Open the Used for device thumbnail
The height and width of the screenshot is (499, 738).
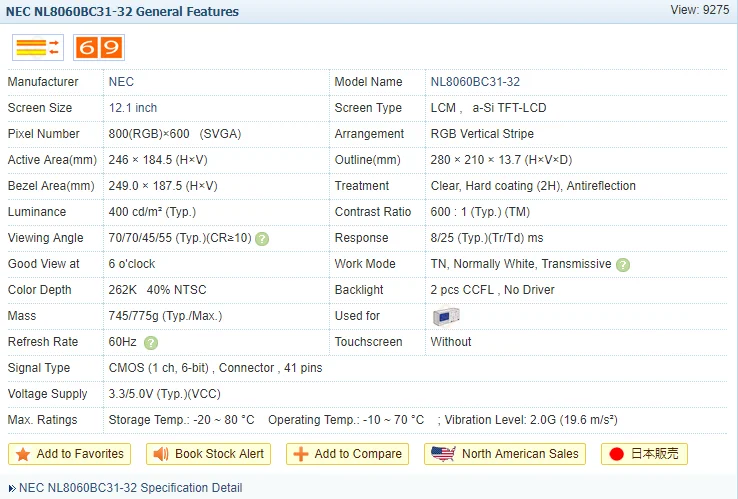(x=446, y=316)
